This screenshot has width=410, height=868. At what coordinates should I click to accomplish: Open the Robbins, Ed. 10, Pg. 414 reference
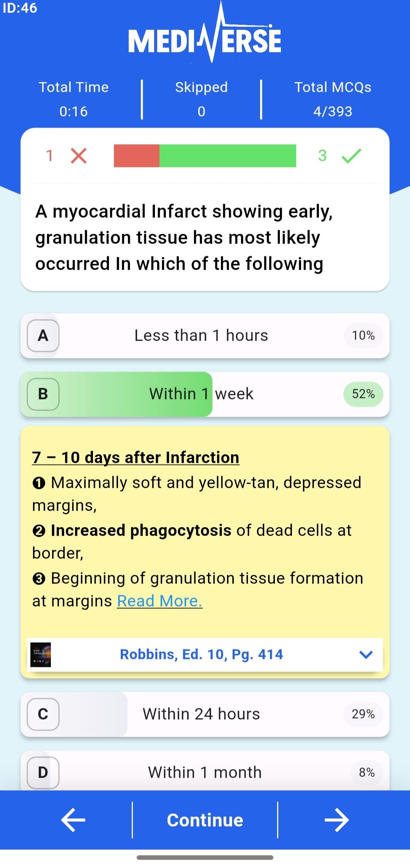pos(201,654)
